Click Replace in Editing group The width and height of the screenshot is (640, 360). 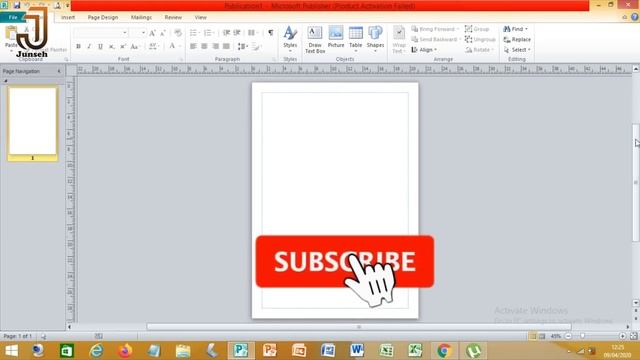517,40
